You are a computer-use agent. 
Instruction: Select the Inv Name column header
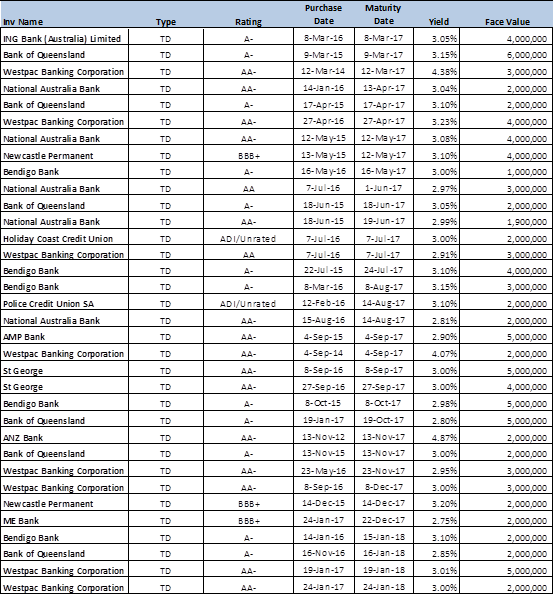click(23, 22)
